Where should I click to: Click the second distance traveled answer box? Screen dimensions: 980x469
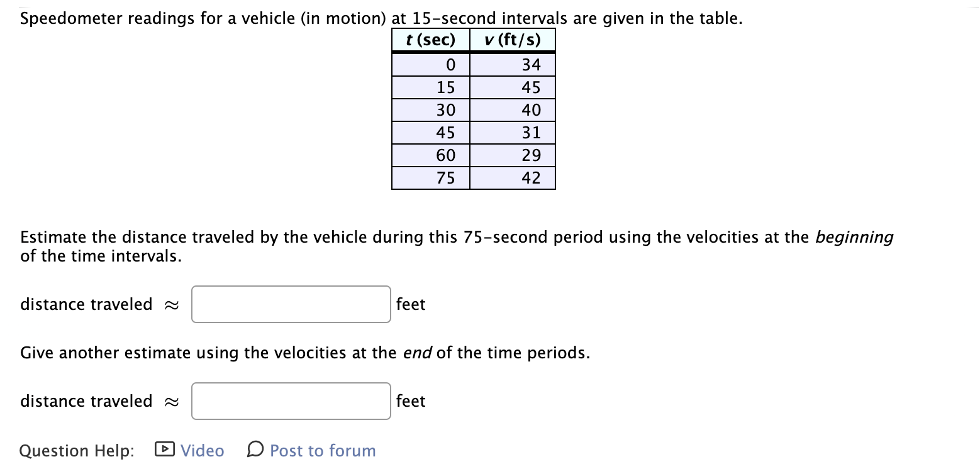pyautogui.click(x=291, y=400)
